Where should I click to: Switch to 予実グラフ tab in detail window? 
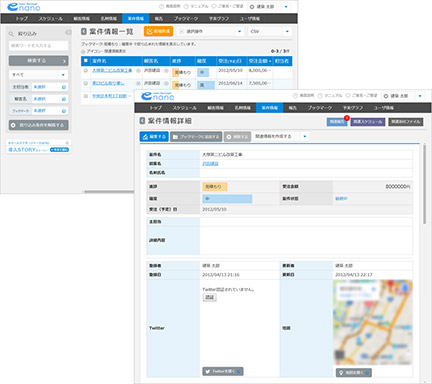(353, 108)
